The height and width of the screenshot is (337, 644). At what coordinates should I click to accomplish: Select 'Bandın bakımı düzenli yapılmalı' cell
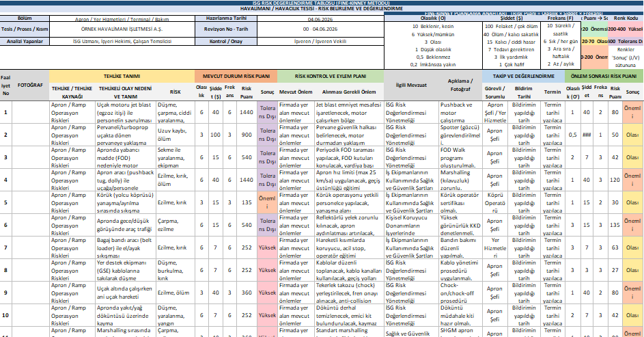click(460, 248)
